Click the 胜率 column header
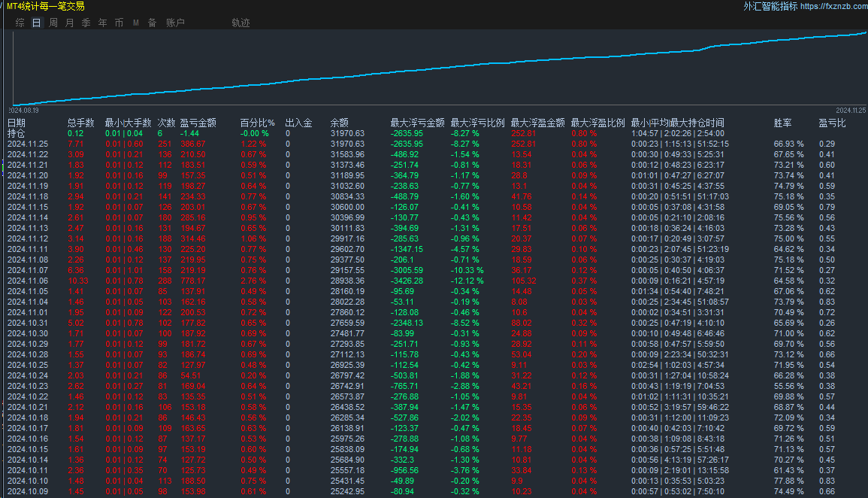Image resolution: width=868 pixels, height=498 pixels. (783, 123)
